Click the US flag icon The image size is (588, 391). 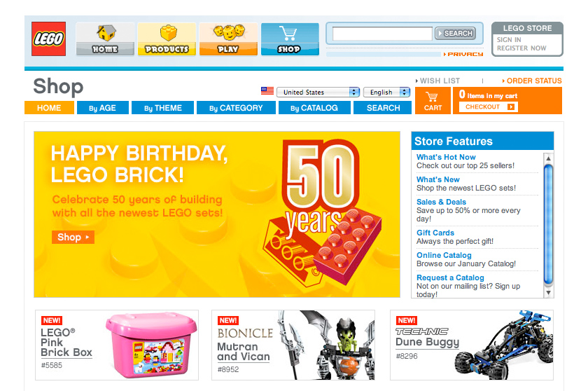pos(267,91)
